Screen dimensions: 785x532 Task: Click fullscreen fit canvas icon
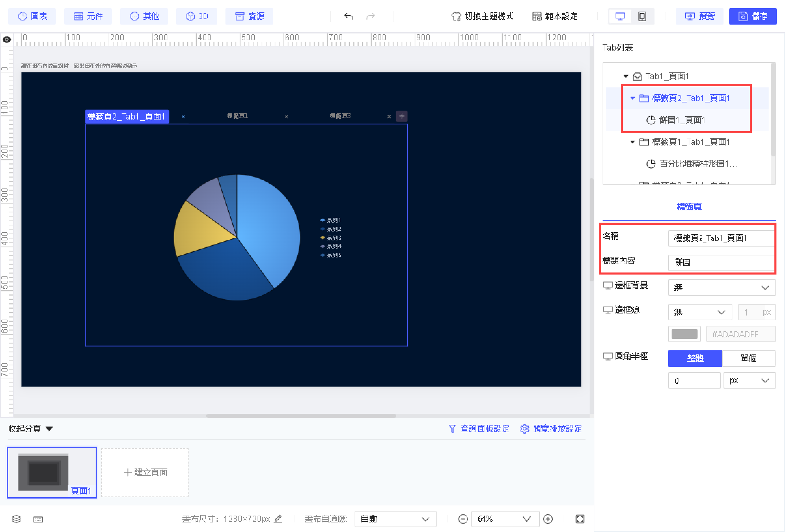580,519
